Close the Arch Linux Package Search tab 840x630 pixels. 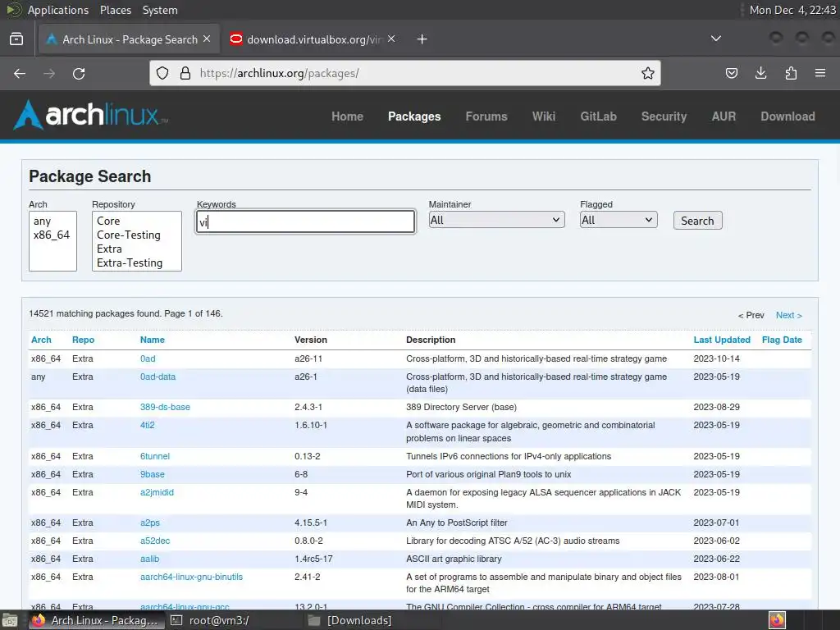coord(207,39)
